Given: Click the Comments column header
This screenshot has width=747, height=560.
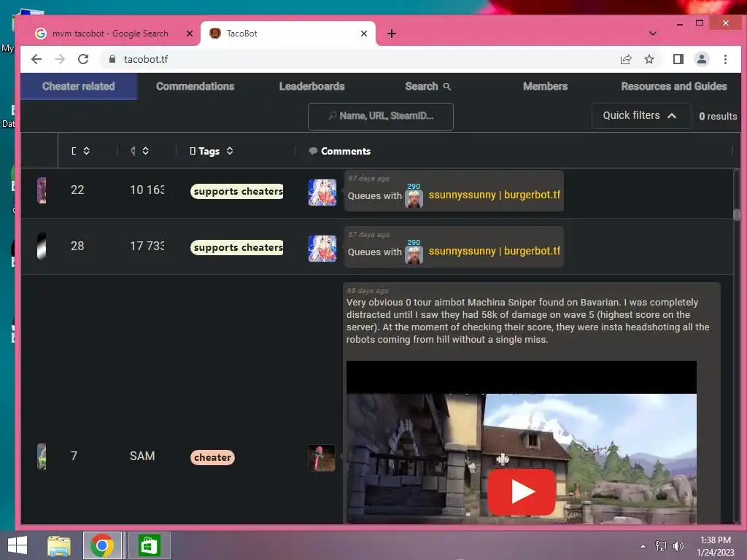Looking at the screenshot, I should pos(340,151).
